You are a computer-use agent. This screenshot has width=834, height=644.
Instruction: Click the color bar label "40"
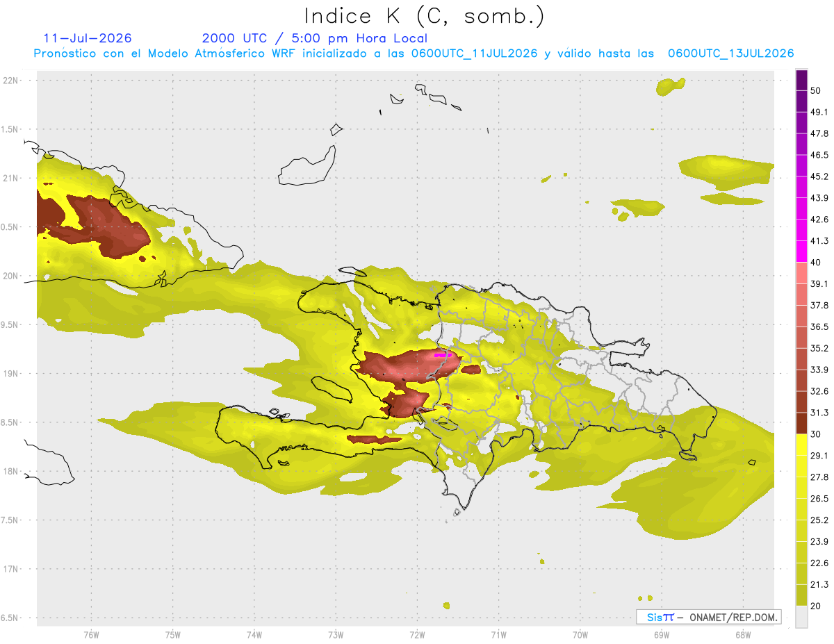[x=816, y=263]
